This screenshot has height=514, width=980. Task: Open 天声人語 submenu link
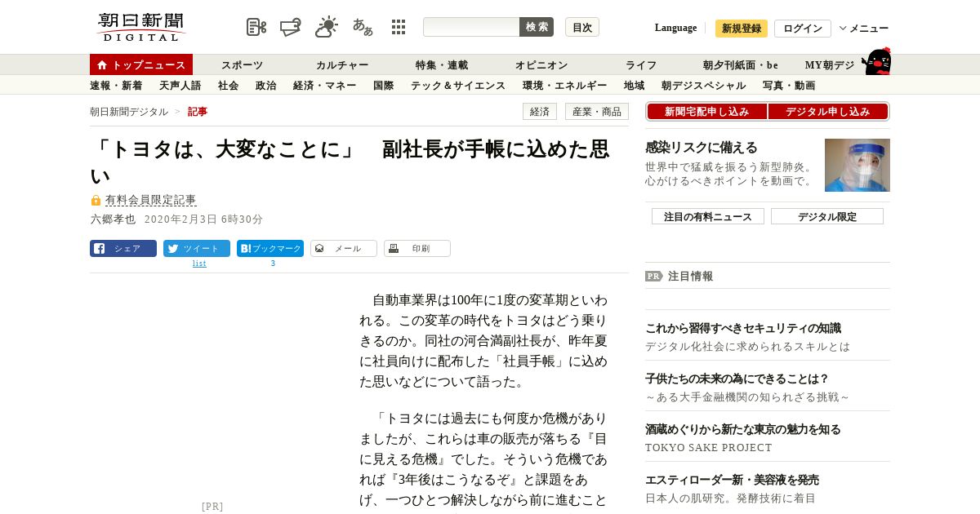click(x=180, y=86)
